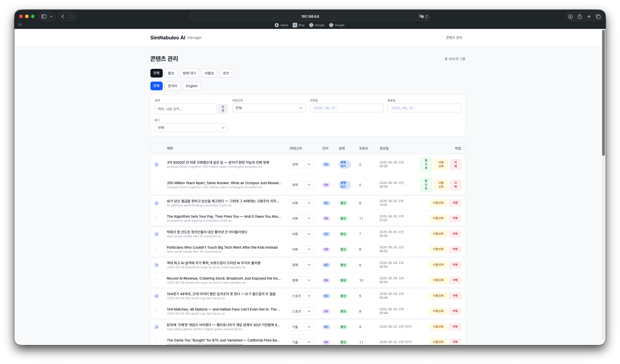Toggle the Safari sidebar icon
620x364 pixels.
pyautogui.click(x=44, y=16)
